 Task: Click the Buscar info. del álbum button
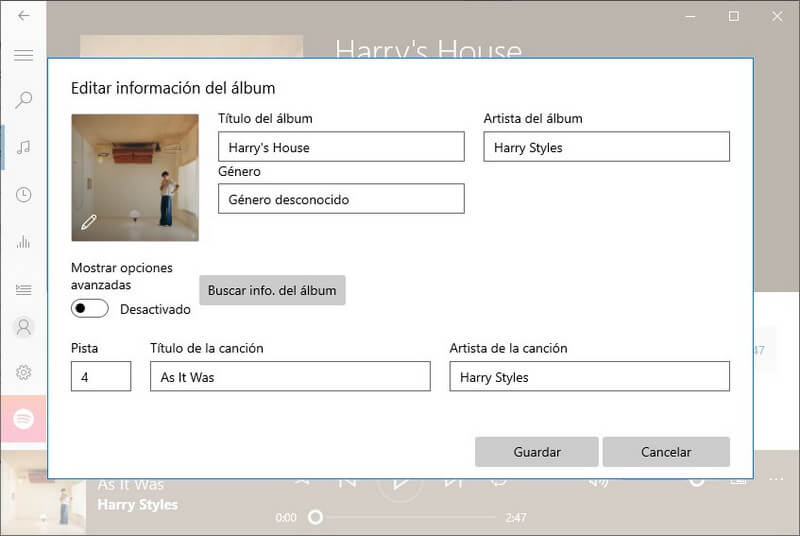tap(272, 290)
